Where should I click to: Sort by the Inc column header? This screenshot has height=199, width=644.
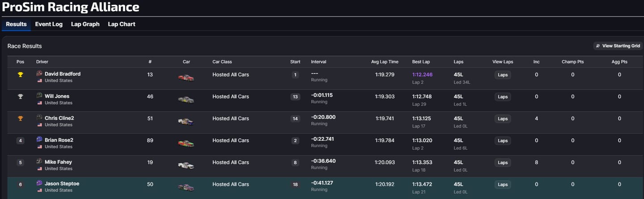[536, 62]
